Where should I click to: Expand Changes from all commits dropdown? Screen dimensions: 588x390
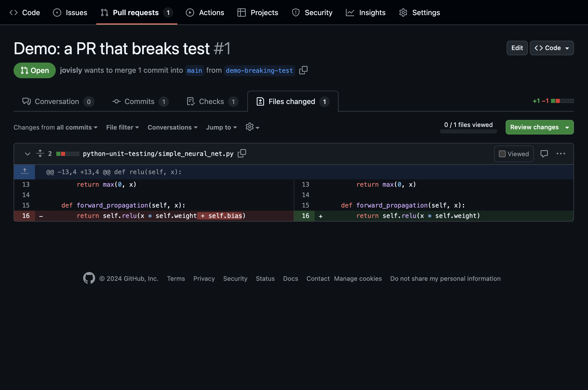(56, 127)
